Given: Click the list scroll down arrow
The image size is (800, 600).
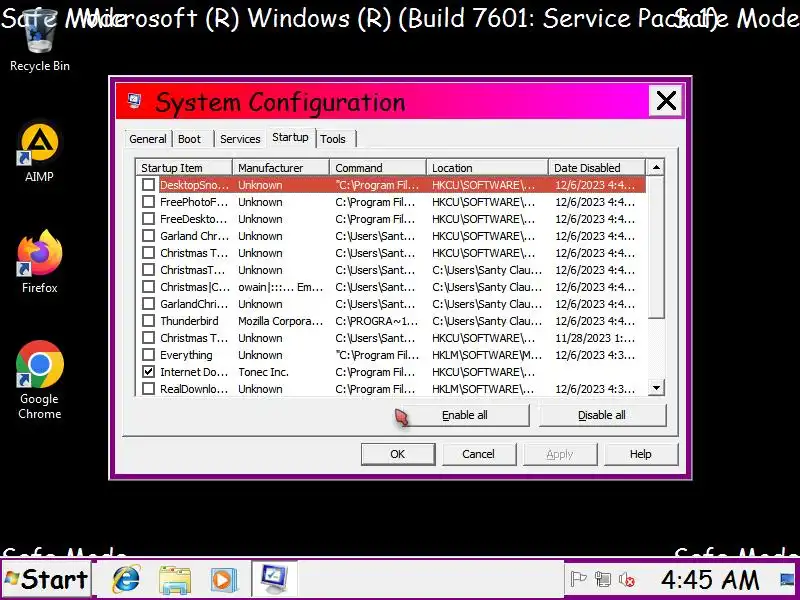Looking at the screenshot, I should coord(656,388).
